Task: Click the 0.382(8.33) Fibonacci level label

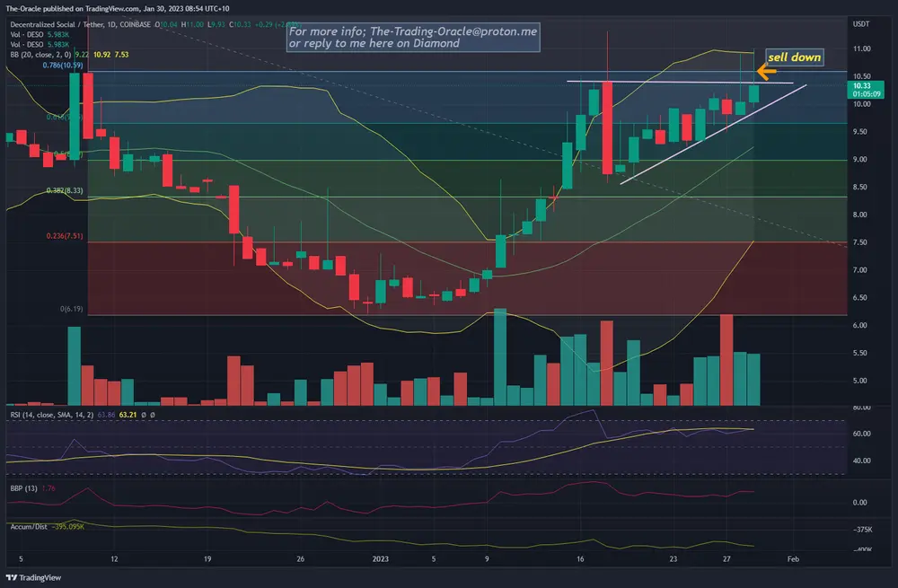Action: [65, 190]
